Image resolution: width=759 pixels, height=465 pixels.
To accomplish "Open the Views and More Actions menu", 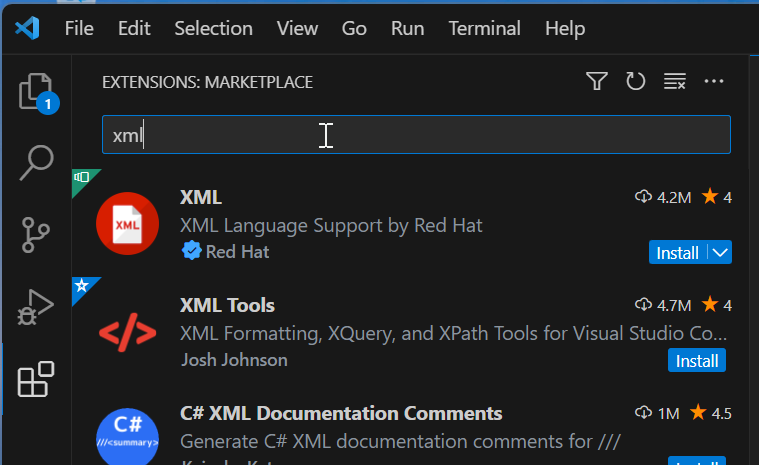I will [x=714, y=81].
